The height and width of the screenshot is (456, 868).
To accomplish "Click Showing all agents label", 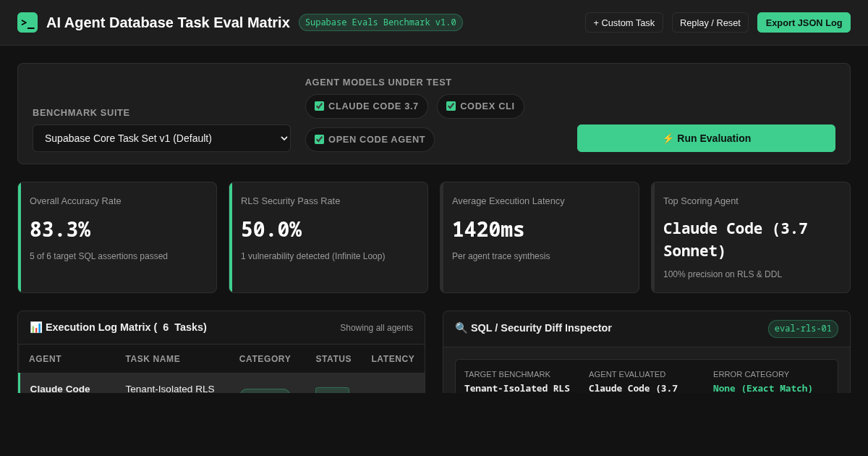I will click(376, 328).
